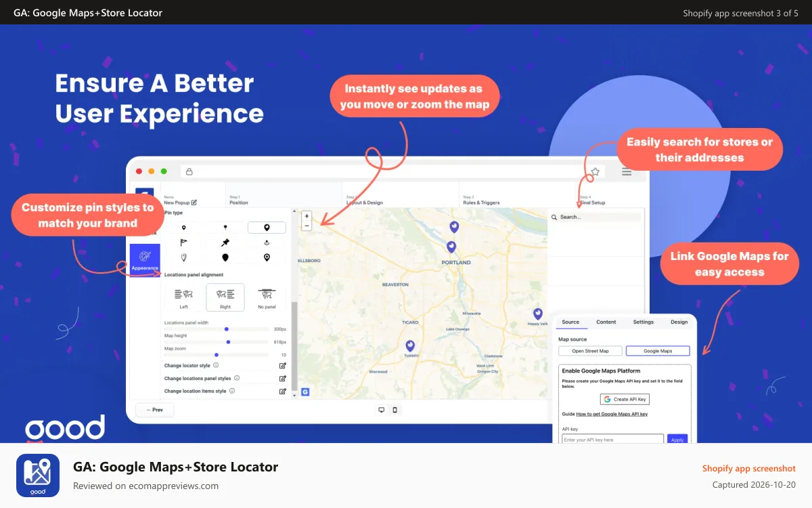Click the Oregon City map label

tap(488, 372)
